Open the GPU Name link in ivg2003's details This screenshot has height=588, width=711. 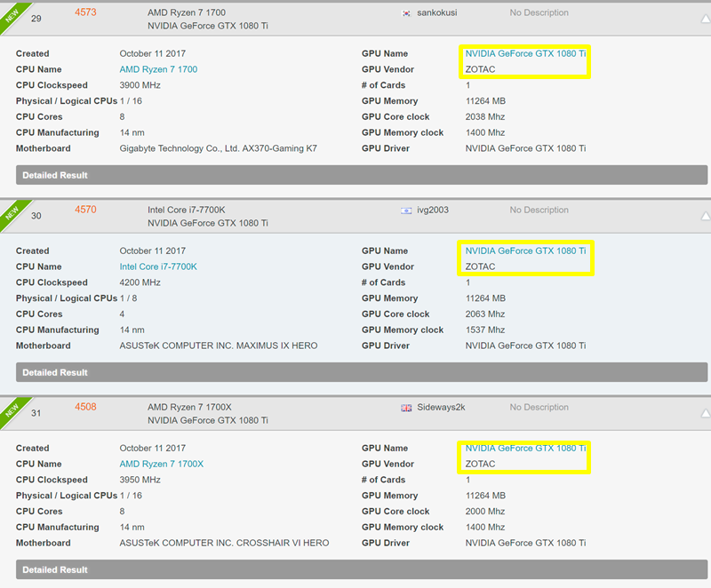(525, 251)
